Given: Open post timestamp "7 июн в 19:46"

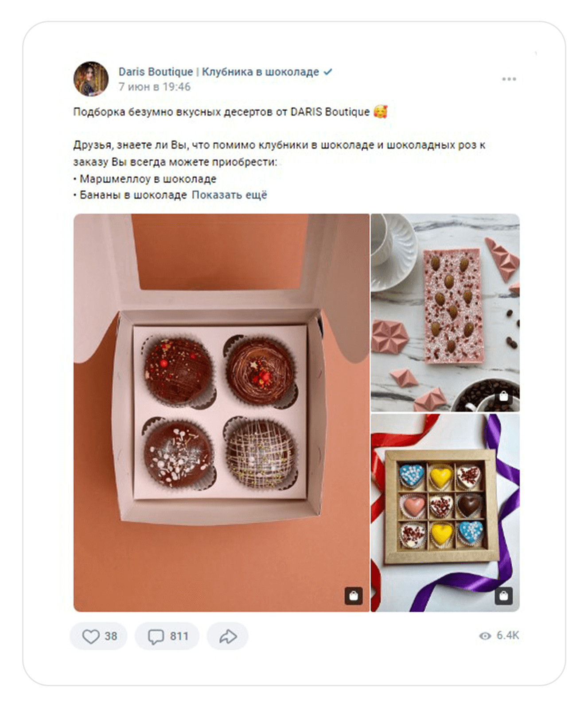Looking at the screenshot, I should [x=154, y=87].
